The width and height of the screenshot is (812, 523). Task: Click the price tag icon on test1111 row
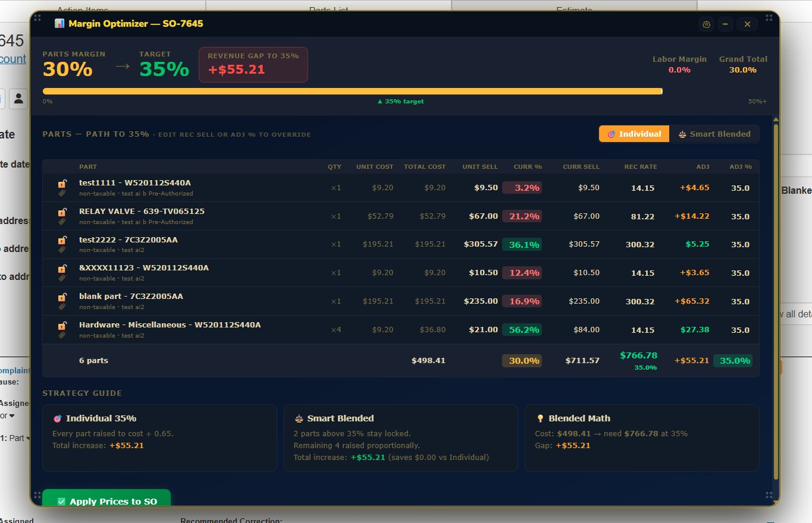pos(62,193)
